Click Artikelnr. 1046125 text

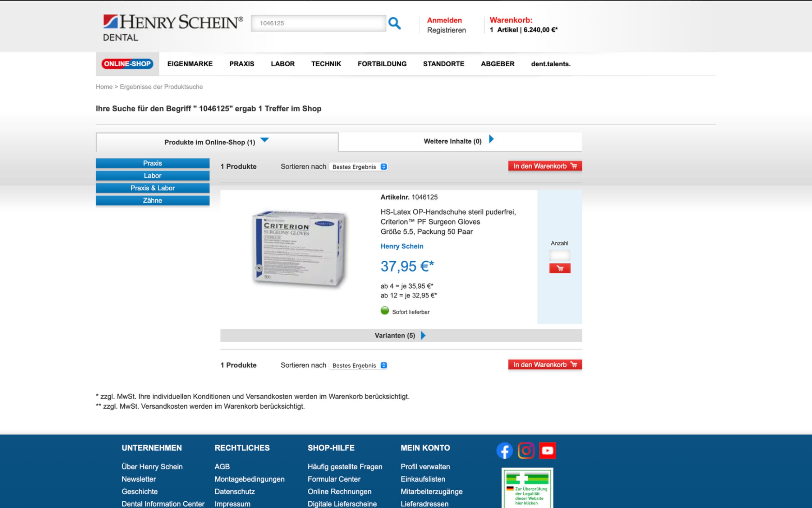pyautogui.click(x=409, y=197)
